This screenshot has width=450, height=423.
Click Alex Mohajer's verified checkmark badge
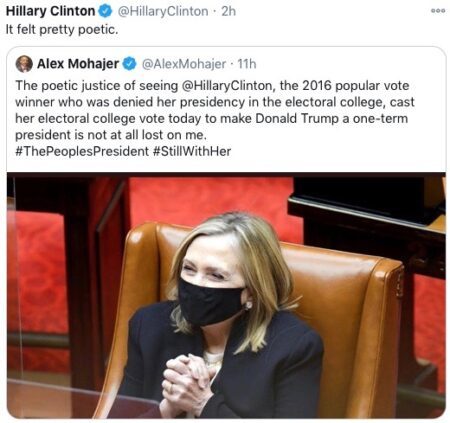(130, 63)
